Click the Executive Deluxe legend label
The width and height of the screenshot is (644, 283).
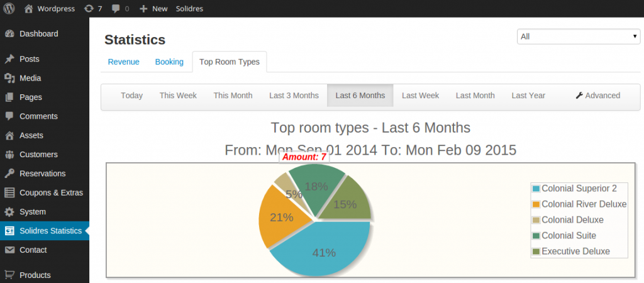tap(576, 252)
